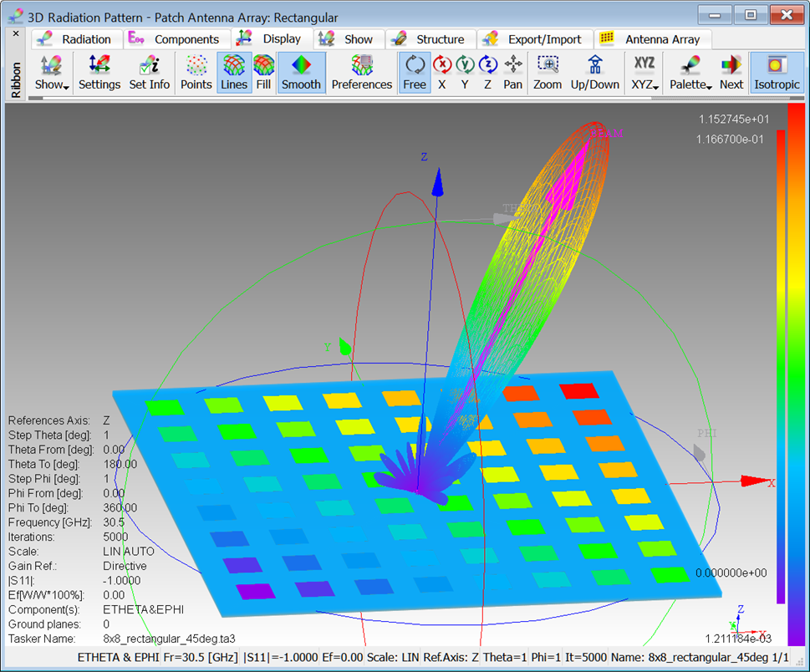Screen dimensions: 810x672
Task: Click the minimum value 1.211184e-03
Action: pyautogui.click(x=738, y=639)
